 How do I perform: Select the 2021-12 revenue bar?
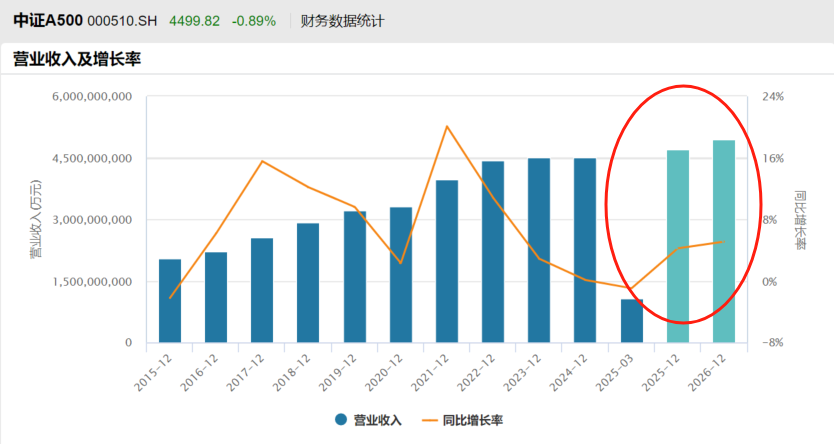point(447,261)
